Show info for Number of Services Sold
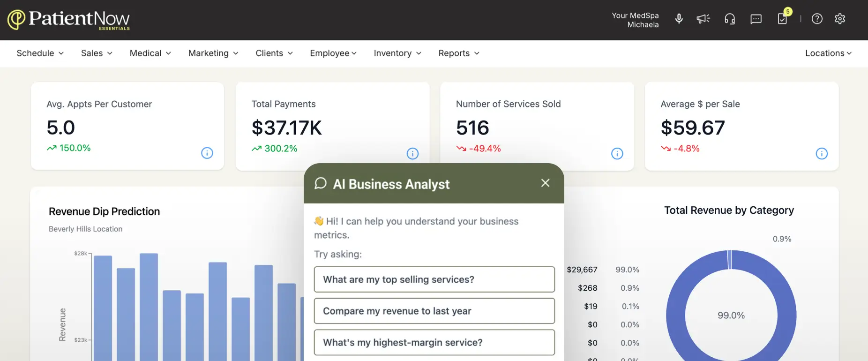The width and height of the screenshot is (868, 361). coord(617,153)
